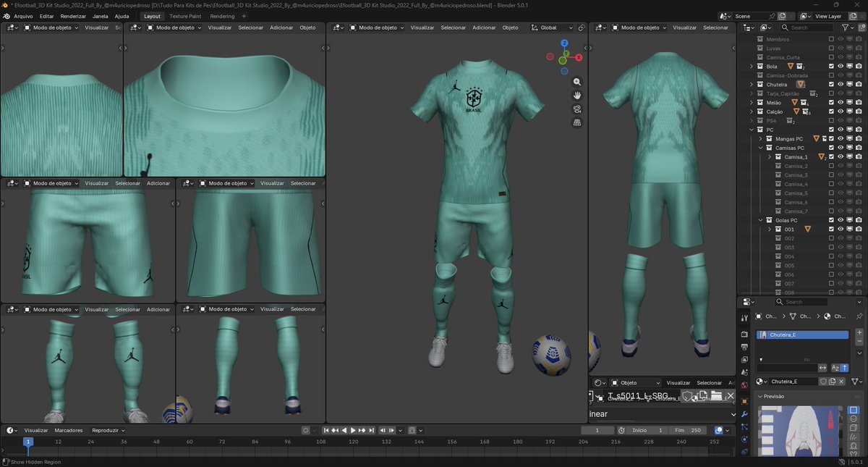The height and width of the screenshot is (467, 868).
Task: Click the X axis red gizmo ball
Action: [x=579, y=57]
